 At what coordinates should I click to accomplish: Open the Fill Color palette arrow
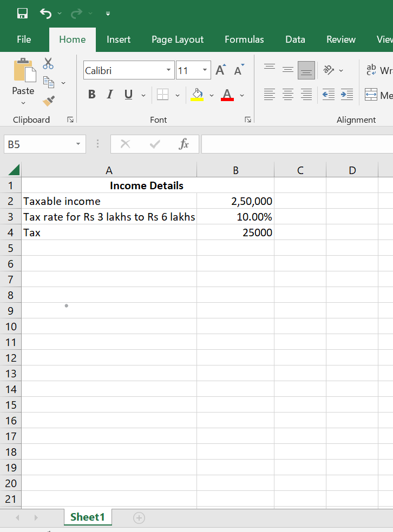pos(212,95)
